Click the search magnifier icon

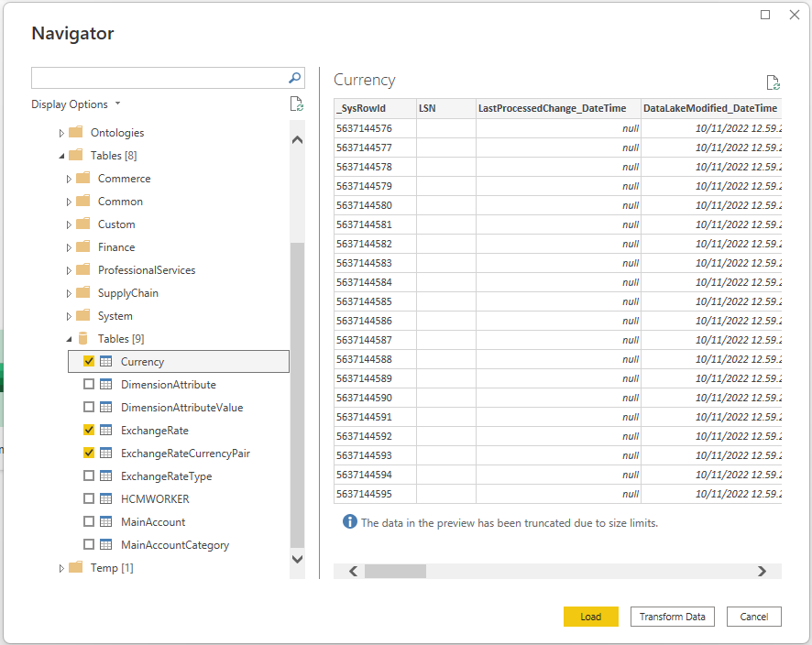point(293,77)
